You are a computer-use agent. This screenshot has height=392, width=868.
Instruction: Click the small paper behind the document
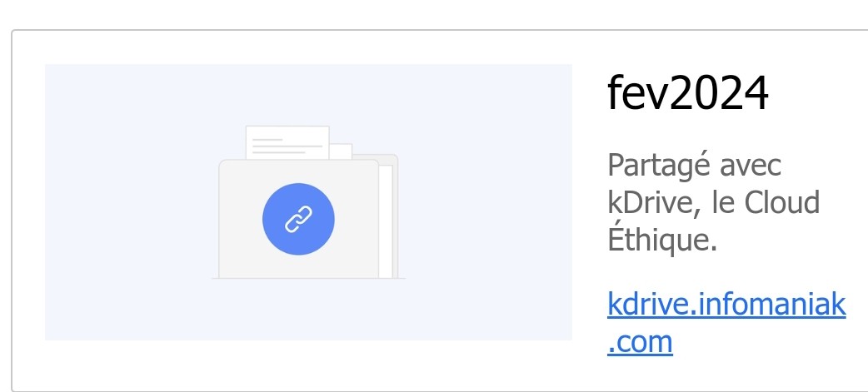tap(341, 151)
